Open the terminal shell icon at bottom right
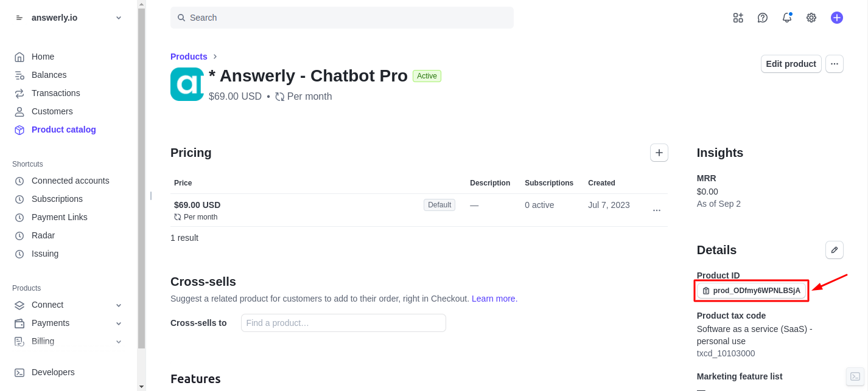Image resolution: width=868 pixels, height=391 pixels. (855, 376)
